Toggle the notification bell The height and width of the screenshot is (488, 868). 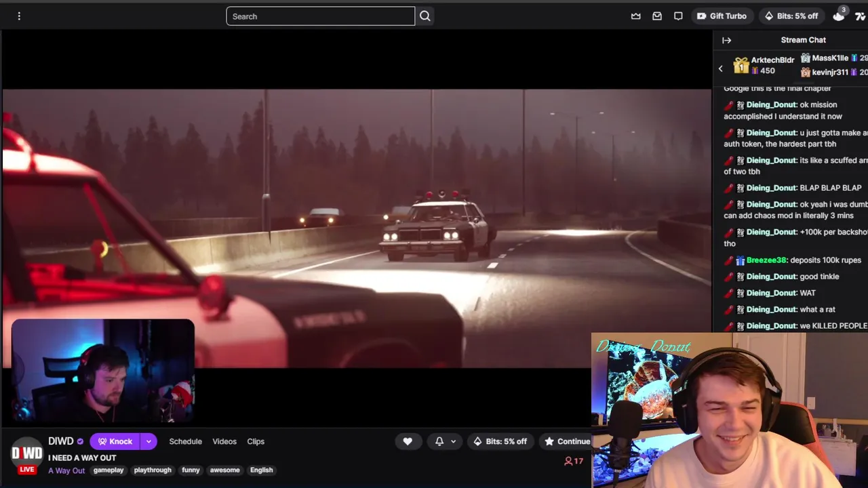click(x=439, y=441)
